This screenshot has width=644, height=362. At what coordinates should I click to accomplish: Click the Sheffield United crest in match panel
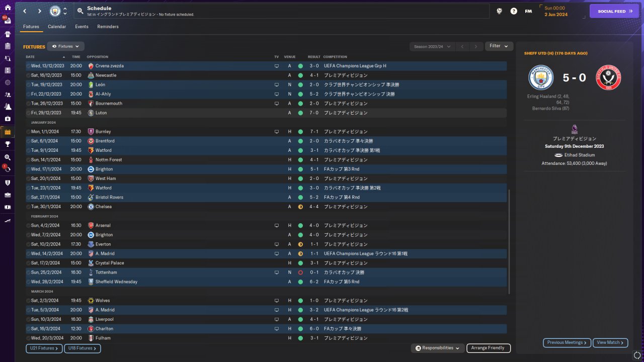coord(608,77)
